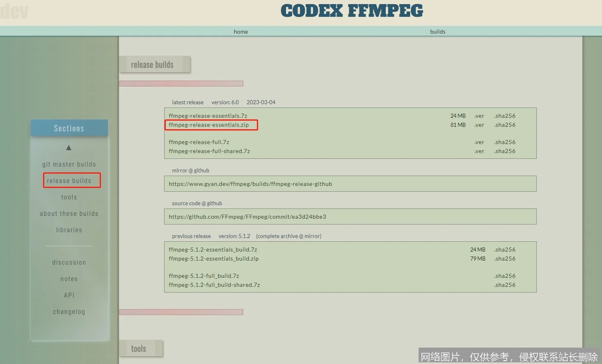The height and width of the screenshot is (364, 602).
Task: Click the 79 MB file size
Action: pyautogui.click(x=478, y=259)
